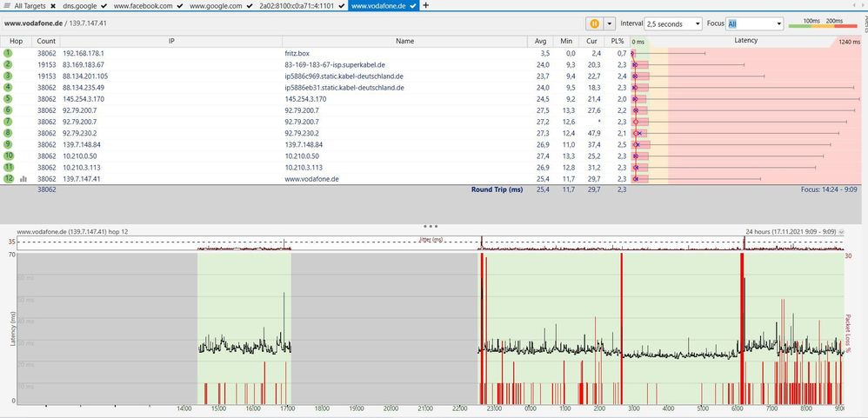Click the 1240 ms latency scale maximum
Screen dimensions: 868x418
[x=849, y=42]
